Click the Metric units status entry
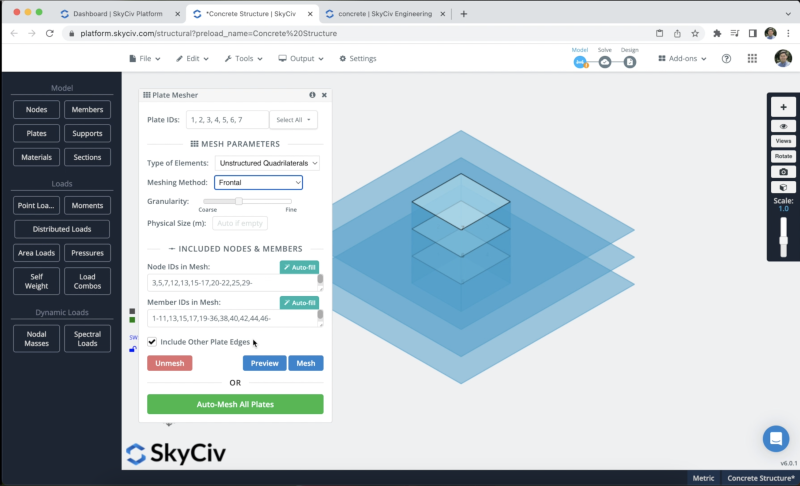Viewport: 800px width, 486px height. pos(703,478)
